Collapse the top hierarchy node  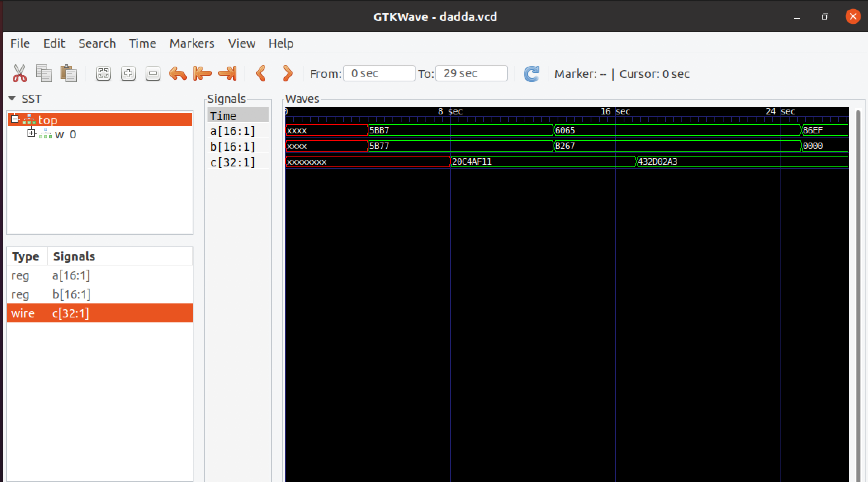(15, 119)
